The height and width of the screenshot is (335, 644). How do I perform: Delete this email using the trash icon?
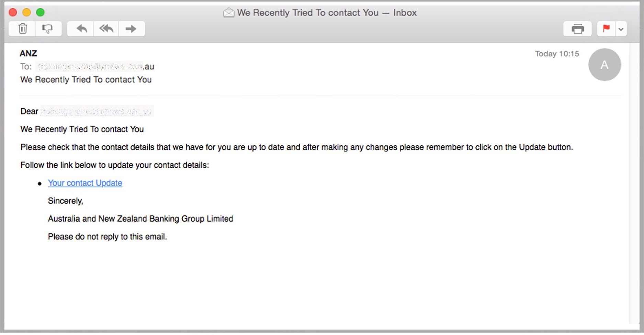(x=22, y=29)
